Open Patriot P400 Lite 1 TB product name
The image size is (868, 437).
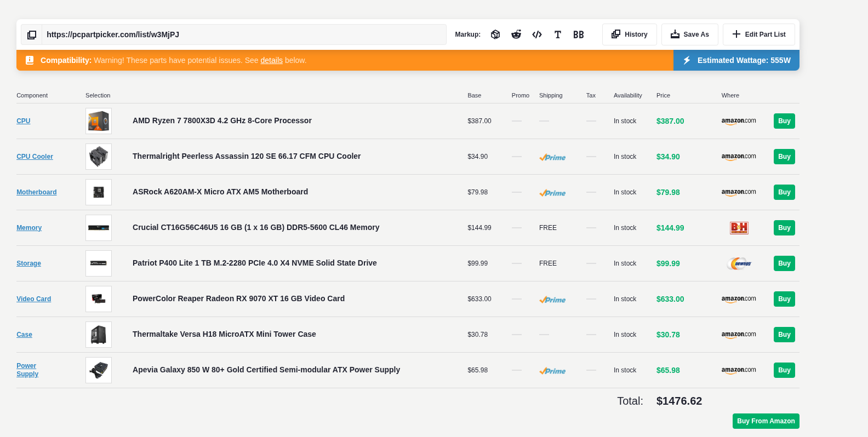255,263
